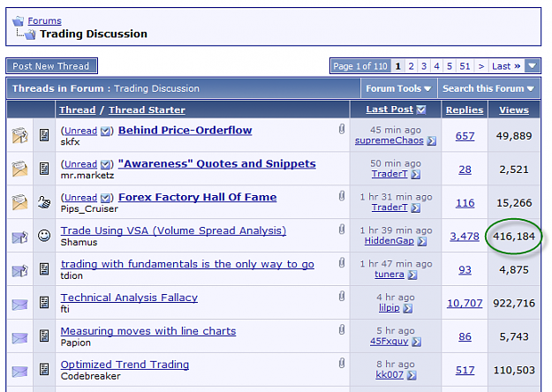Go to Unread in Forex Factory Hall Of Fame
552x392 pixels.
click(x=80, y=198)
